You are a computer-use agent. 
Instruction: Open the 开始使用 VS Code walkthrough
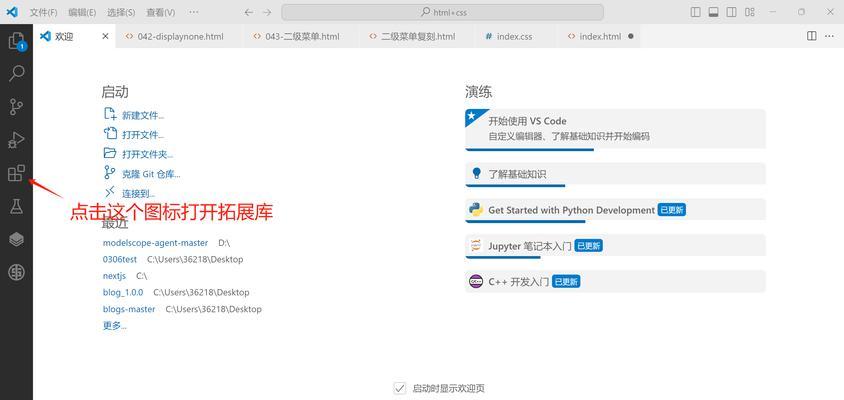coord(615,129)
